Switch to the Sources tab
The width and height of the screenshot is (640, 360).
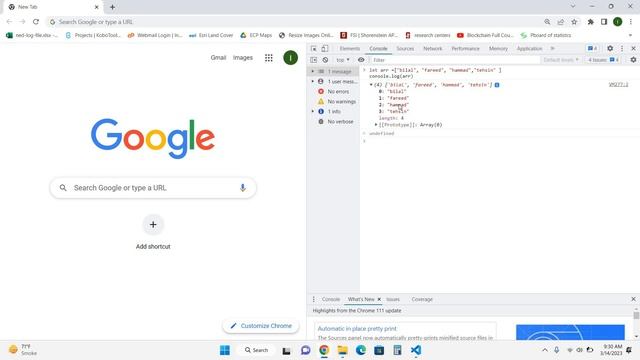405,49
